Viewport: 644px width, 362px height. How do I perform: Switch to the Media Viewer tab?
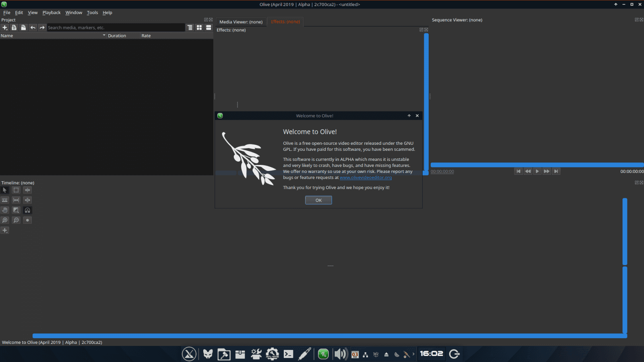pos(241,22)
